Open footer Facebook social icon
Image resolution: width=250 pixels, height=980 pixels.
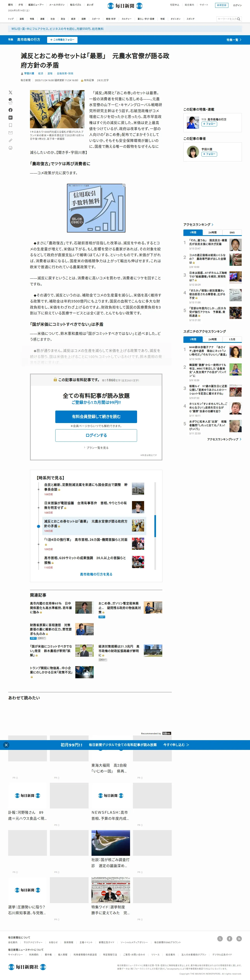point(229,939)
